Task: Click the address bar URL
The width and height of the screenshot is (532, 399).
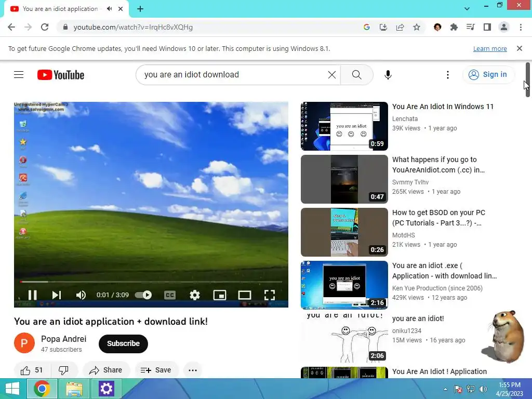Action: [133, 27]
